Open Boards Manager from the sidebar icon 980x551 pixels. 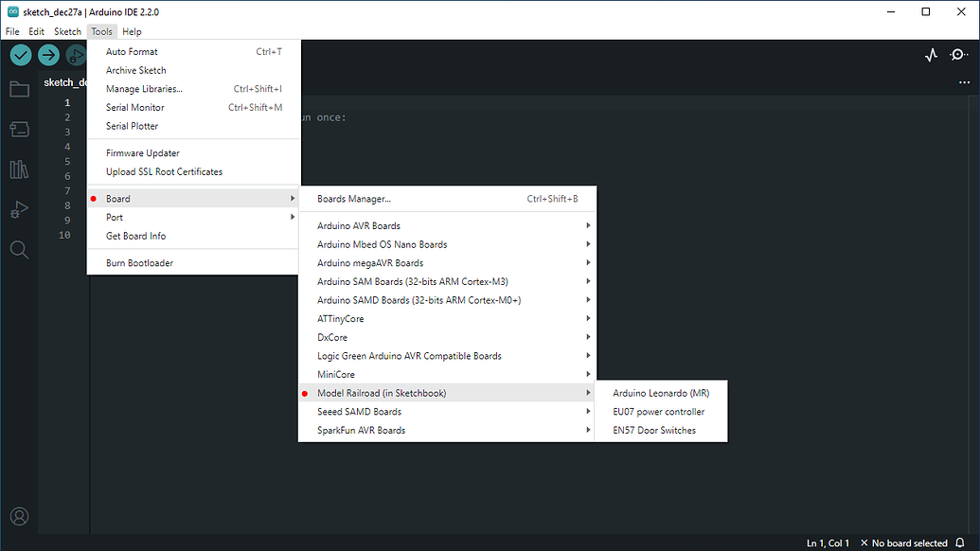click(19, 129)
